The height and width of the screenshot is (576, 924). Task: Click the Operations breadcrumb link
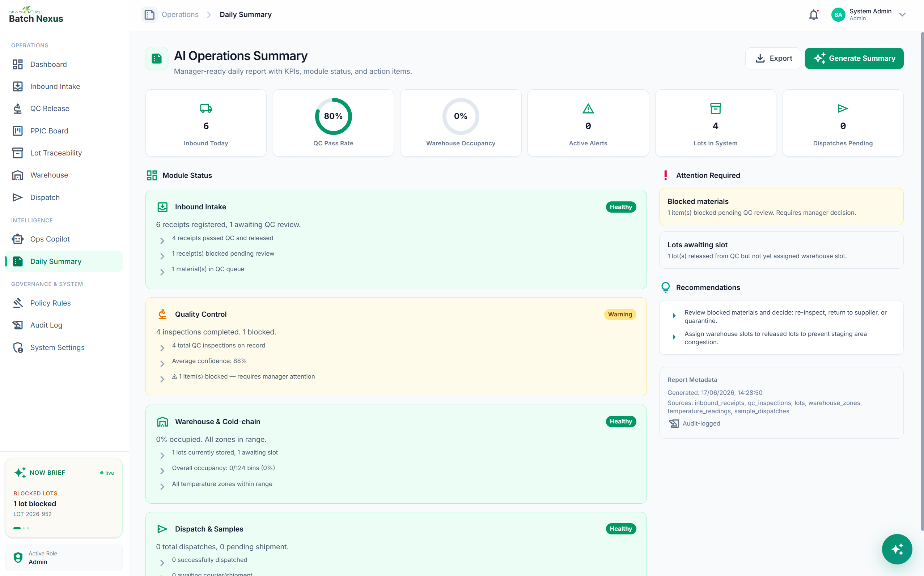(180, 14)
